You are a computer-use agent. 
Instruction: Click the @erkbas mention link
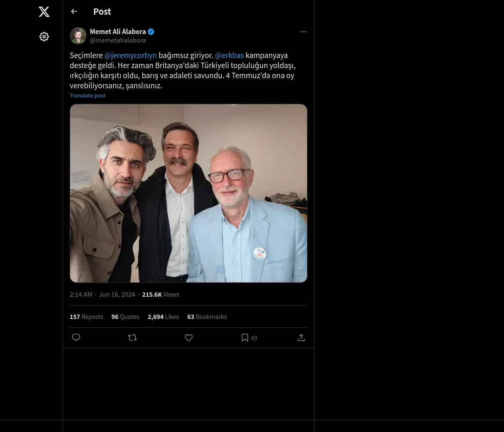coord(229,55)
